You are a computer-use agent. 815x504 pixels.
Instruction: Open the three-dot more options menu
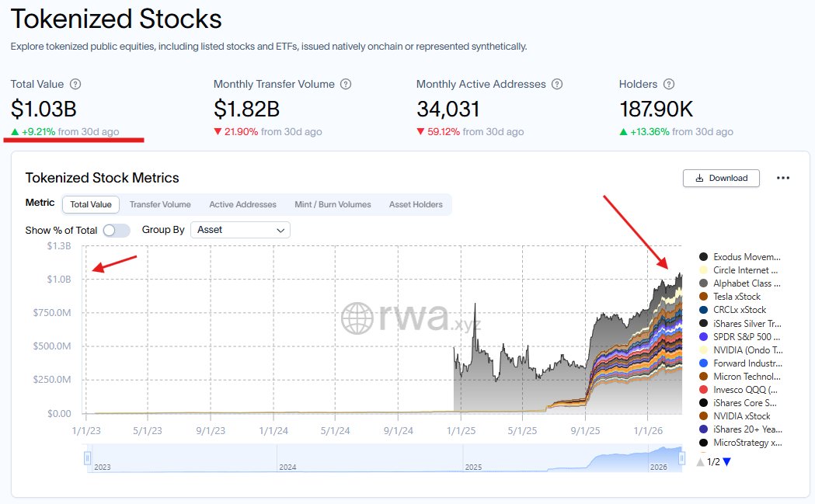tap(783, 178)
